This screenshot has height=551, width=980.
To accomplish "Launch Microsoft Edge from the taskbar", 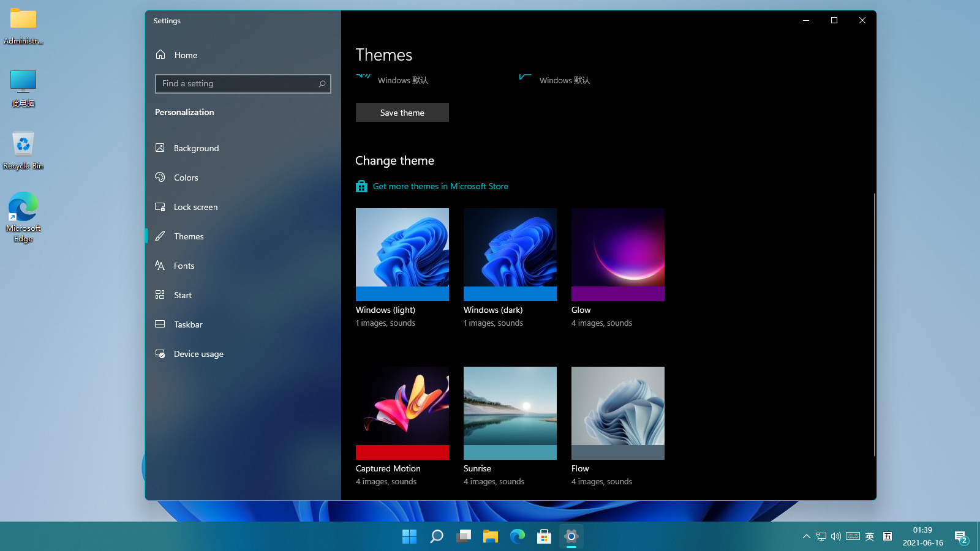I will [x=517, y=536].
